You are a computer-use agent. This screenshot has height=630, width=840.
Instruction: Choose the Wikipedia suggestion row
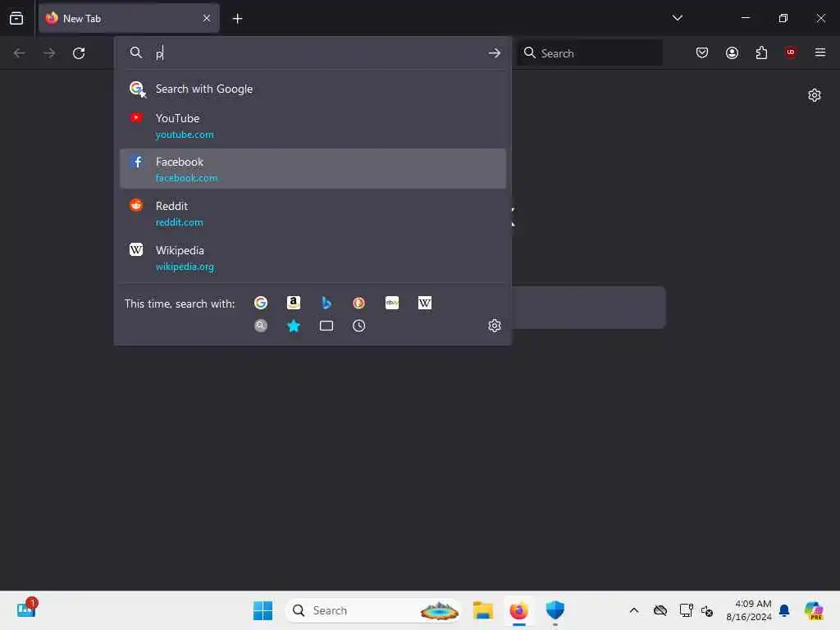click(313, 258)
